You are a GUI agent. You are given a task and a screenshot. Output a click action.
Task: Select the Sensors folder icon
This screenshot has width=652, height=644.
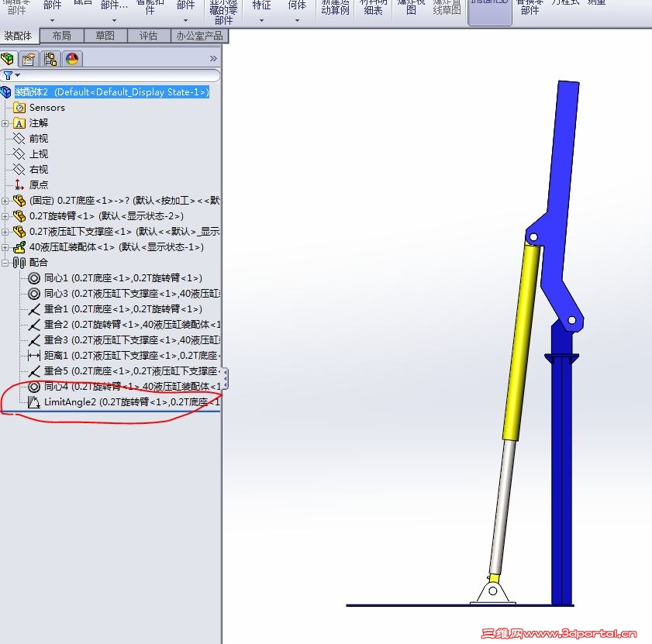(x=19, y=108)
